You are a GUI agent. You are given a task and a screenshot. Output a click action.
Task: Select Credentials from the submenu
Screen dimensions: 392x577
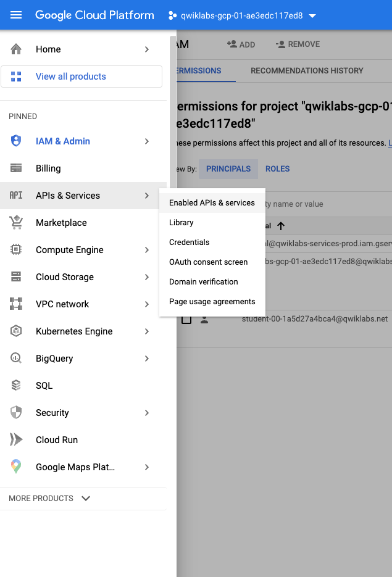[190, 243]
